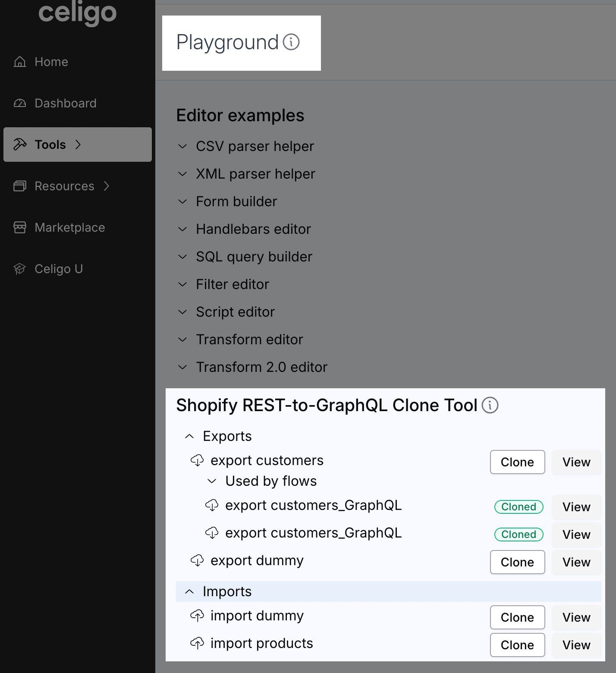Select second export customers_GraphQL label
Screen dimensions: 616x673
pyautogui.click(x=314, y=533)
